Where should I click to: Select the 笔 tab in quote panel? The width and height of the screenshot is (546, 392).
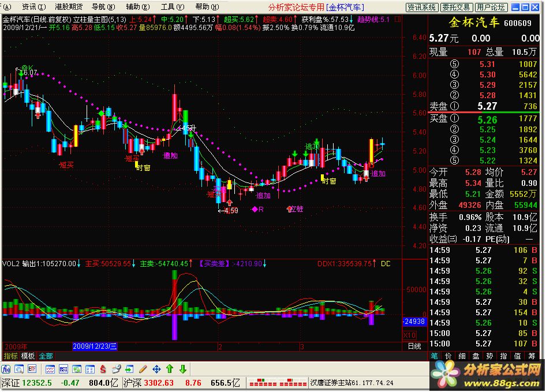434,356
